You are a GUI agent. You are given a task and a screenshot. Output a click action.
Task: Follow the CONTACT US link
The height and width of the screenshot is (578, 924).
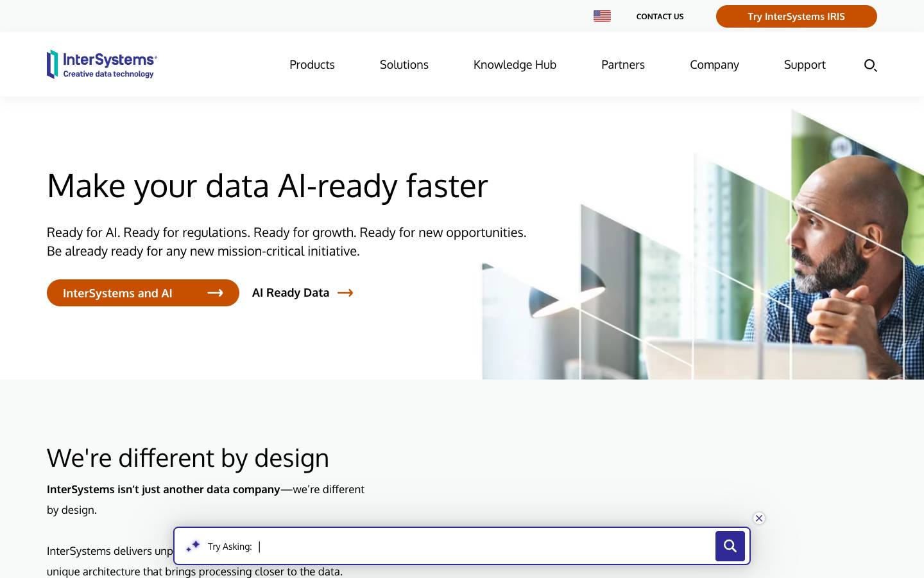pos(660,17)
